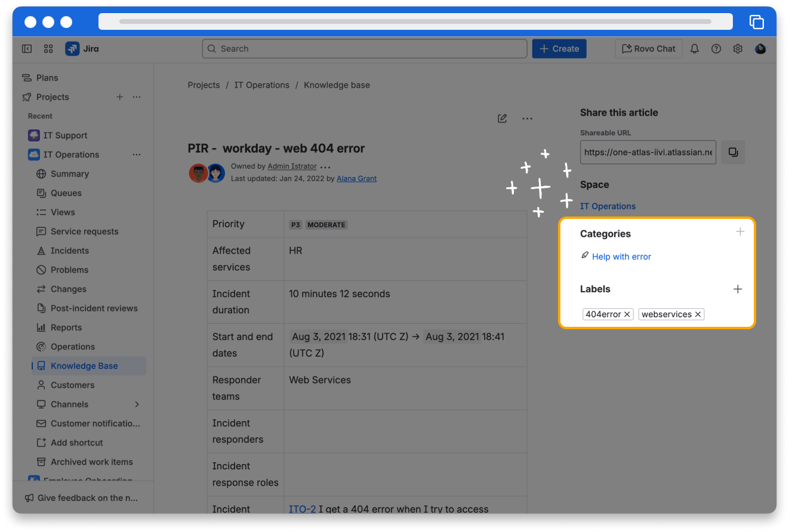Open the ITO-2 work item link
The image size is (789, 532).
tap(302, 509)
